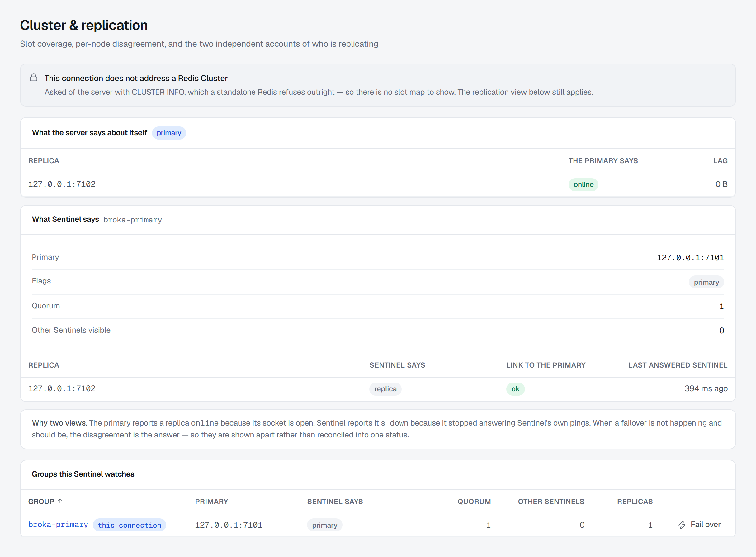Click the 'this connection' badge

[x=130, y=525]
